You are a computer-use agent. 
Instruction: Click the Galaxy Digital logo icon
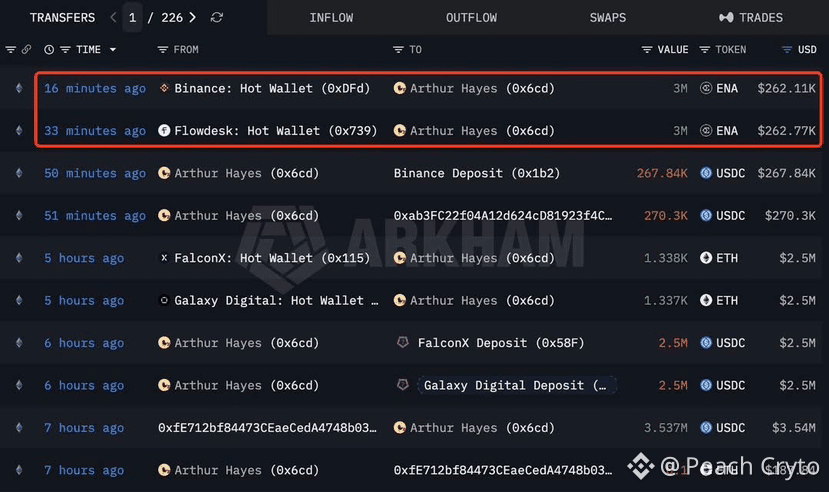(x=164, y=300)
